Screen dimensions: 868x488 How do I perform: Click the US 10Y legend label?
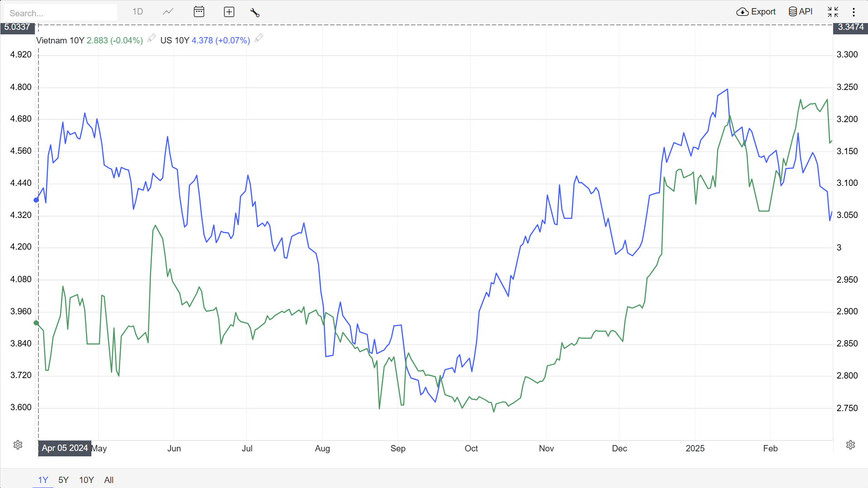coord(175,40)
